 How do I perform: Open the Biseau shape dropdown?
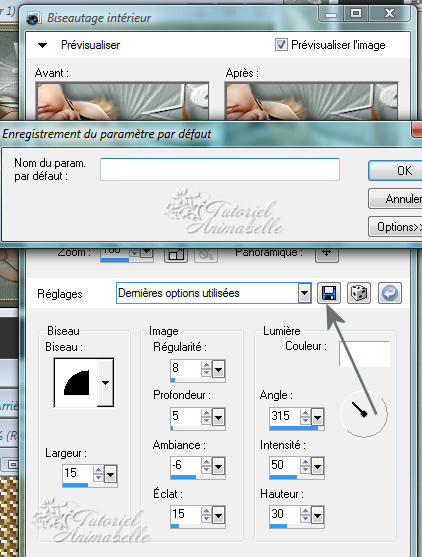click(x=105, y=383)
